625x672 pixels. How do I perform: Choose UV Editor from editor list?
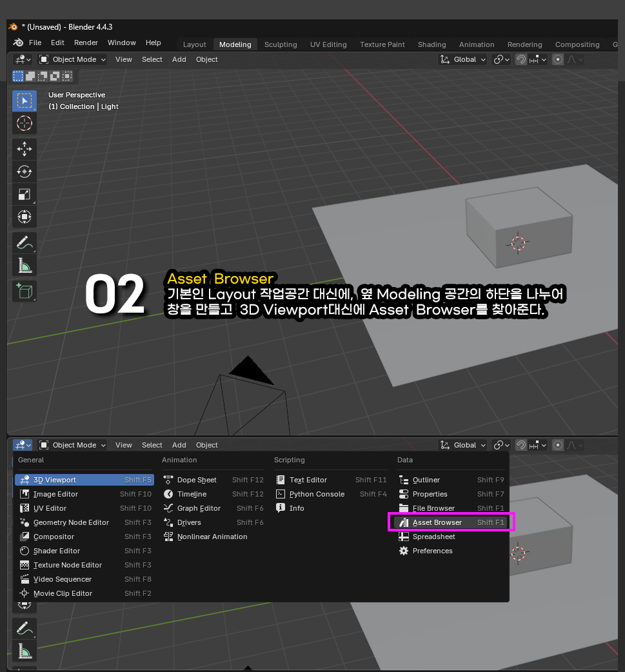pyautogui.click(x=84, y=508)
